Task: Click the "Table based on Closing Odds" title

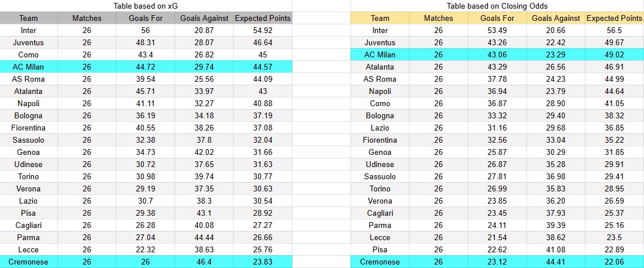Action: coord(497,6)
